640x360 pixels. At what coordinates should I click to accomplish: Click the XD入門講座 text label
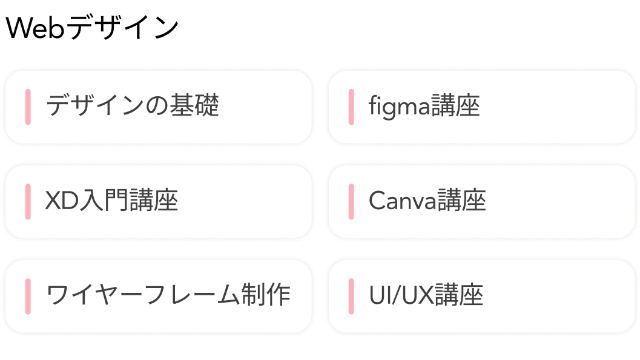[111, 200]
